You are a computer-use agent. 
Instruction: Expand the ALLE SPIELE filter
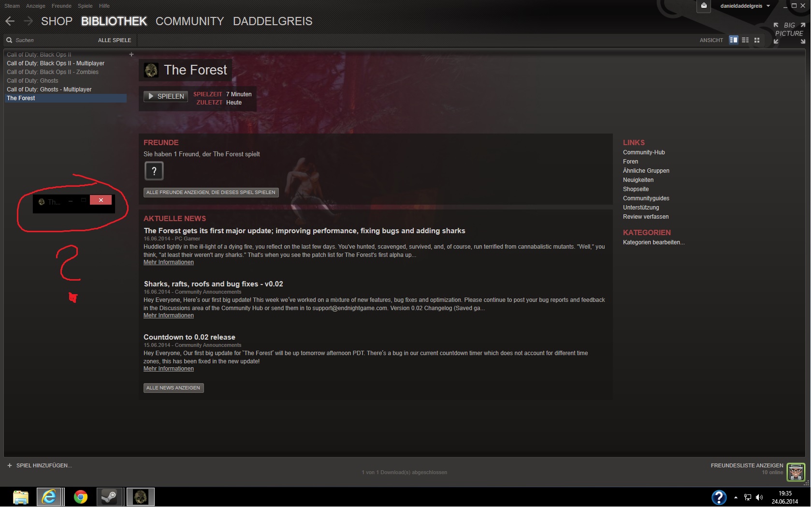pyautogui.click(x=115, y=40)
